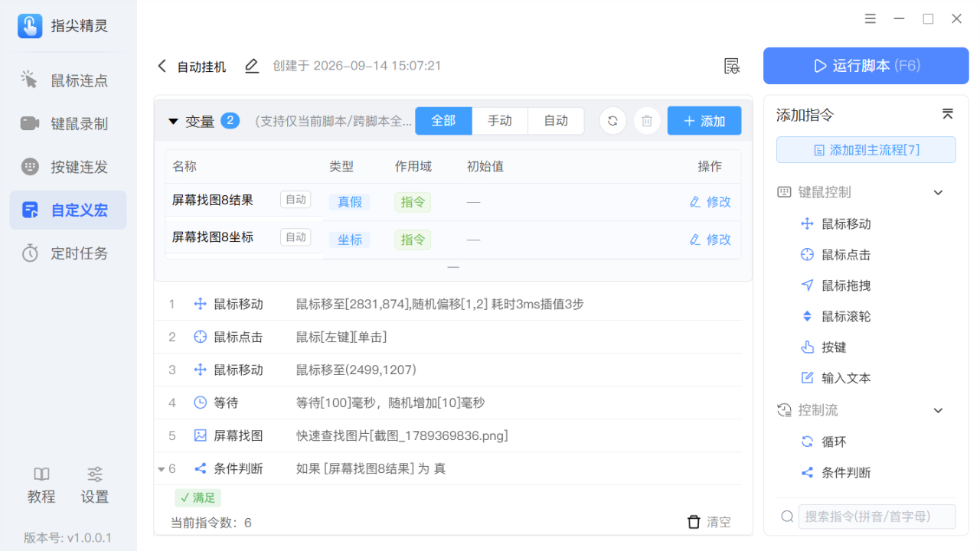
Task: Filter variables by 自动
Action: pos(556,121)
